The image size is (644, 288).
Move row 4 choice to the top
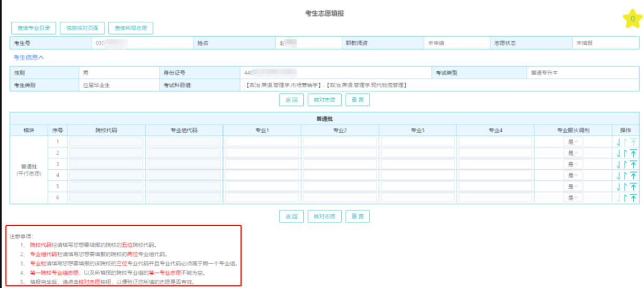[633, 175]
